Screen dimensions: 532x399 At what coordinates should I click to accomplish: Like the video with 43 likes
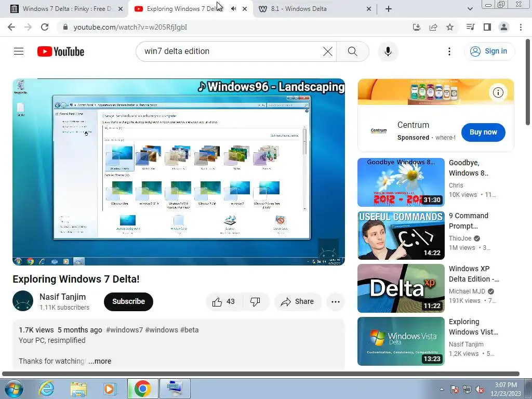click(x=223, y=302)
